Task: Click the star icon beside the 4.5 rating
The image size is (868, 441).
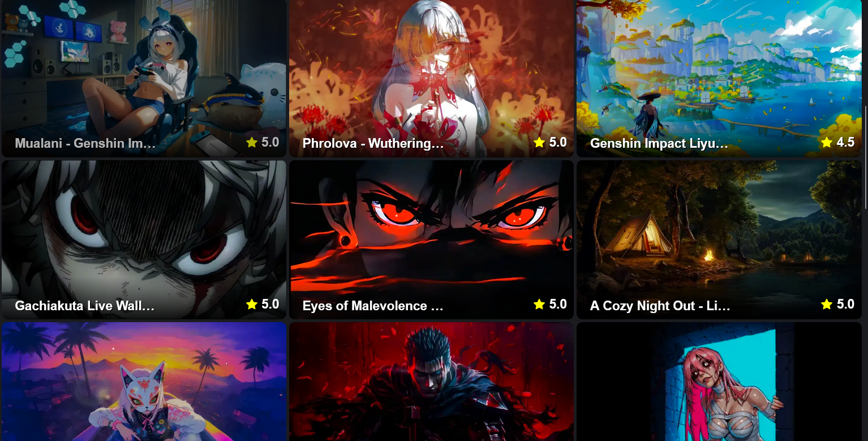Action: tap(827, 143)
